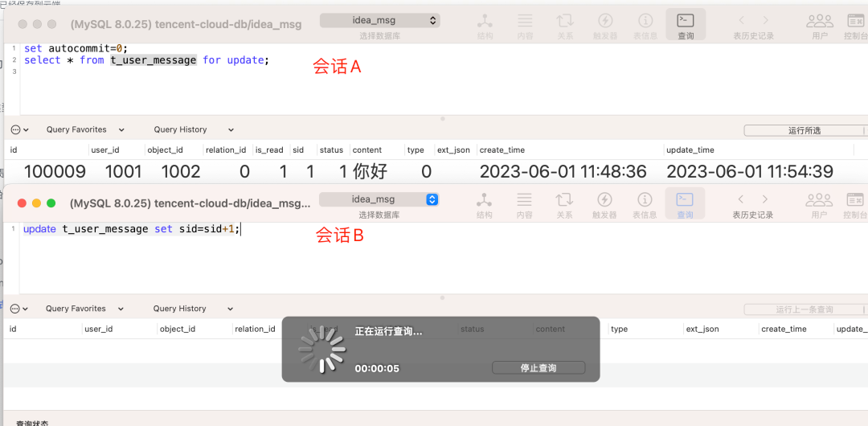868x426 pixels.
Task: Click object_id column header in session A results
Action: point(173,150)
